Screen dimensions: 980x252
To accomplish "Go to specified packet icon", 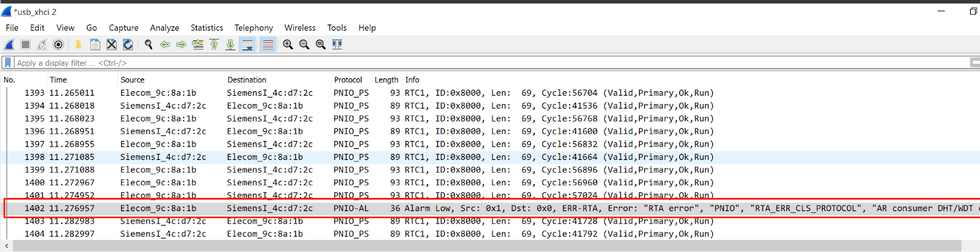I will 197,44.
